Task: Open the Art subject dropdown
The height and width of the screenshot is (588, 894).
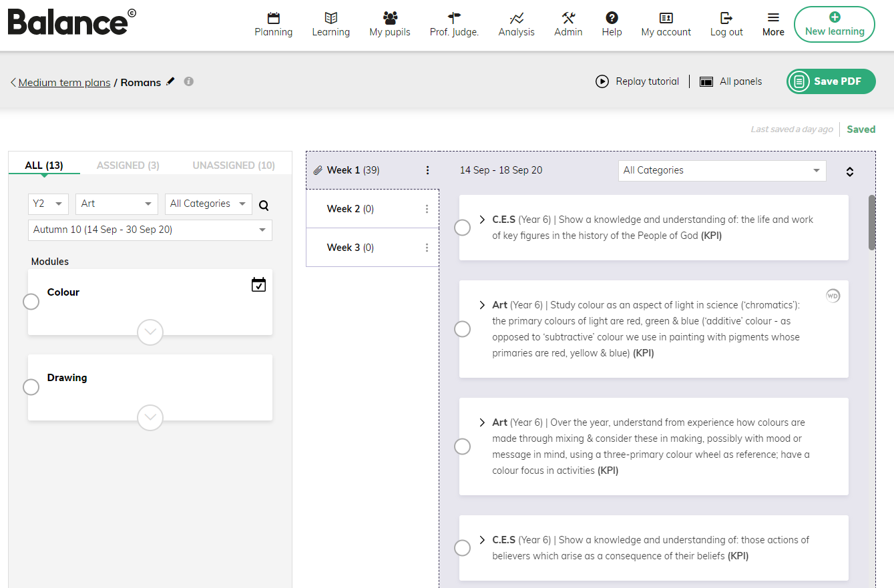Action: pyautogui.click(x=117, y=204)
